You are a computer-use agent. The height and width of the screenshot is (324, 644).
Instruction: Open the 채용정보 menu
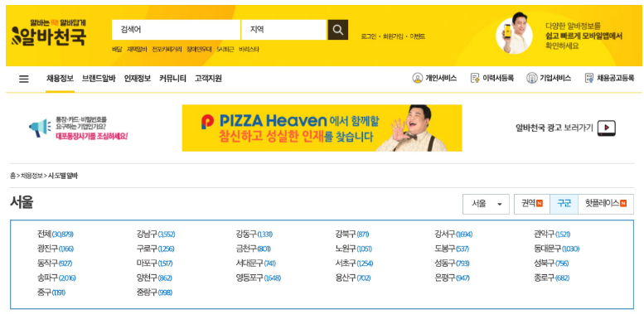coord(60,79)
